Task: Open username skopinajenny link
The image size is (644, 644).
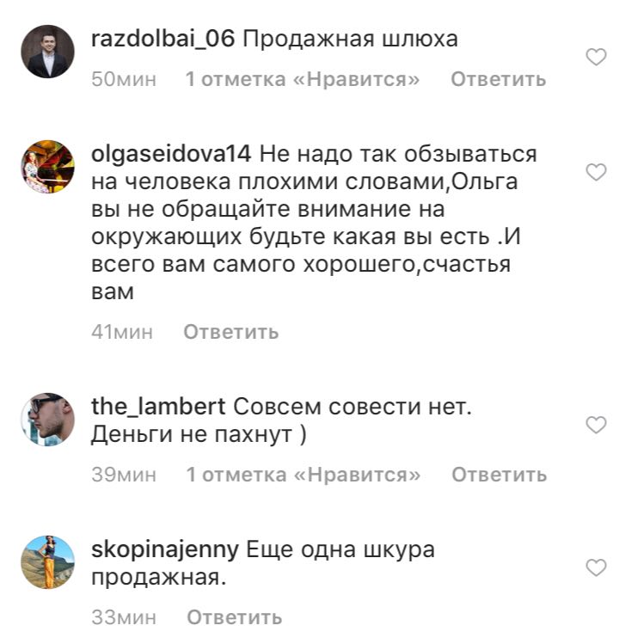Action: point(165,550)
